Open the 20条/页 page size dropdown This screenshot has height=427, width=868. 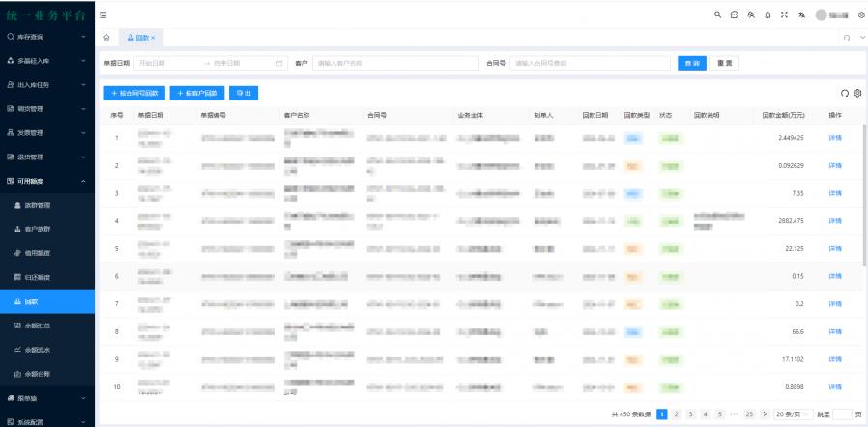[x=793, y=414]
